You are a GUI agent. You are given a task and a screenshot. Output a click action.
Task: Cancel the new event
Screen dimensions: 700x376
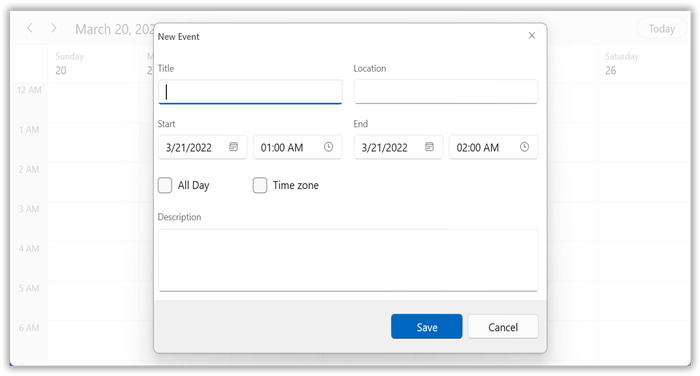(503, 326)
